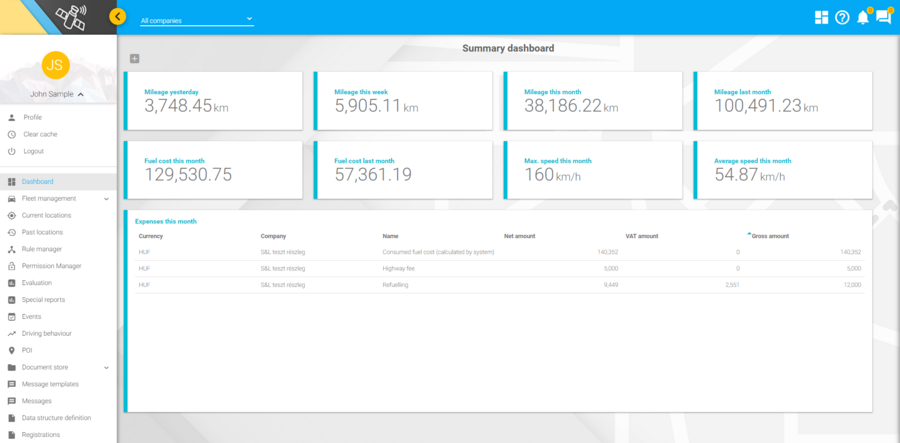
Task: Open the Profile link
Action: (32, 117)
